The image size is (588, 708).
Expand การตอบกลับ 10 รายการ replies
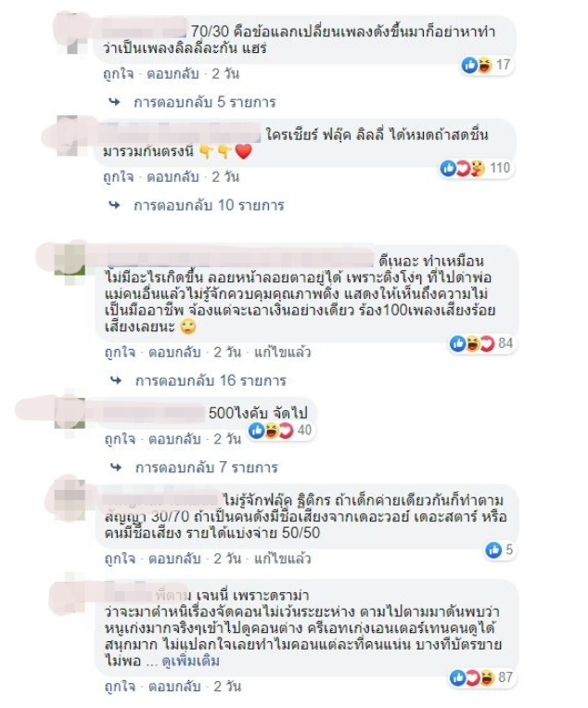[x=209, y=206]
